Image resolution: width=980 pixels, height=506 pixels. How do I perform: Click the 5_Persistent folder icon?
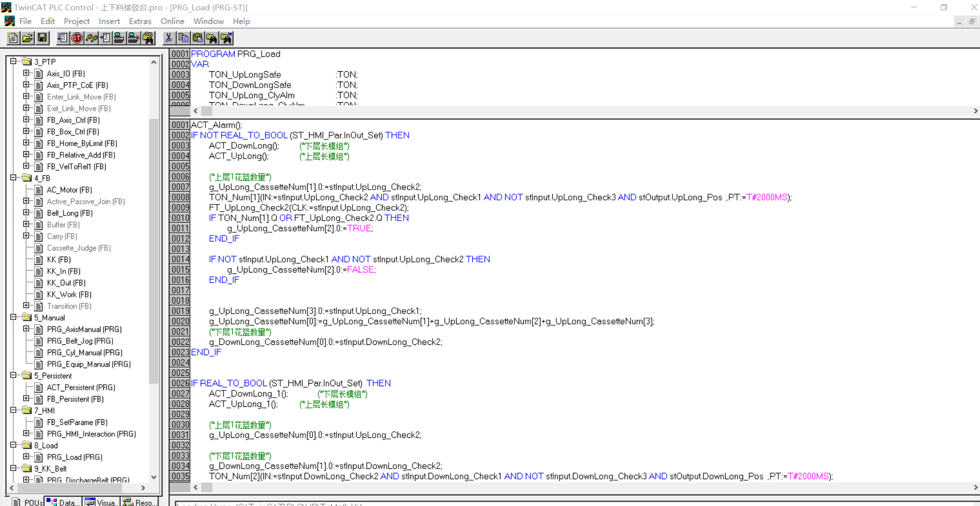[x=27, y=376]
